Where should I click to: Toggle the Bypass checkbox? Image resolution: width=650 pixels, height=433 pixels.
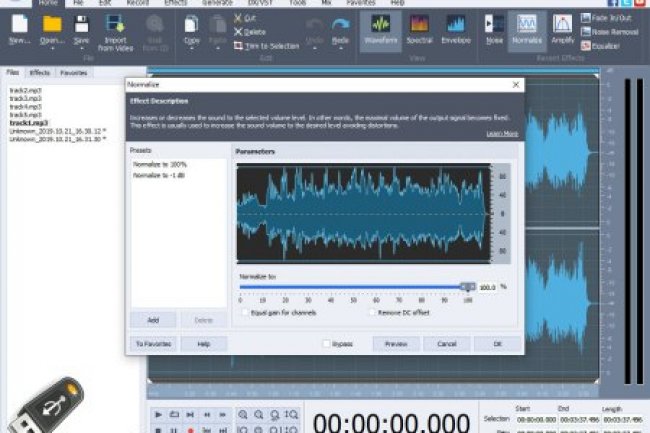[x=326, y=344]
